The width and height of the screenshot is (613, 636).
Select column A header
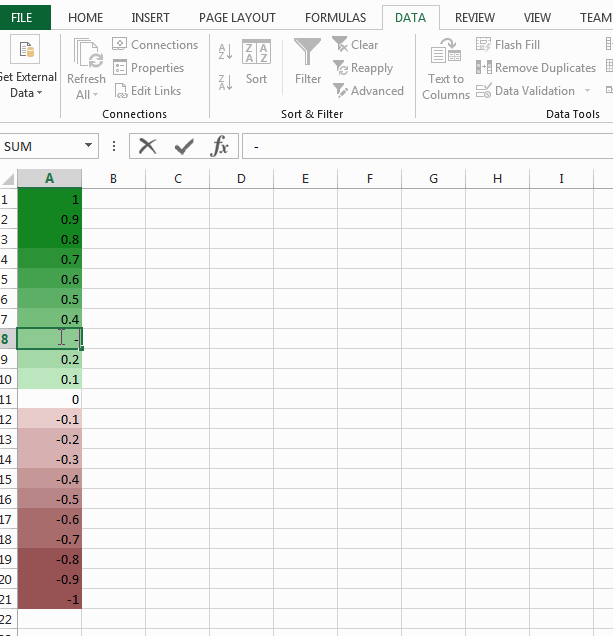tap(49, 179)
